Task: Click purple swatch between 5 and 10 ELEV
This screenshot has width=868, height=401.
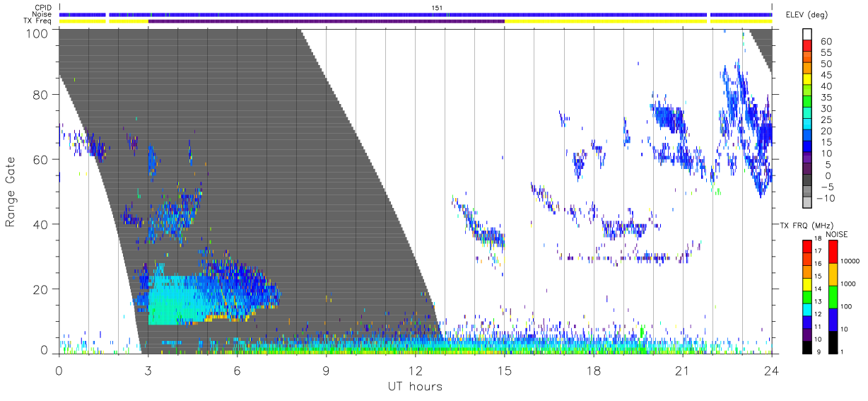Action: [807, 158]
